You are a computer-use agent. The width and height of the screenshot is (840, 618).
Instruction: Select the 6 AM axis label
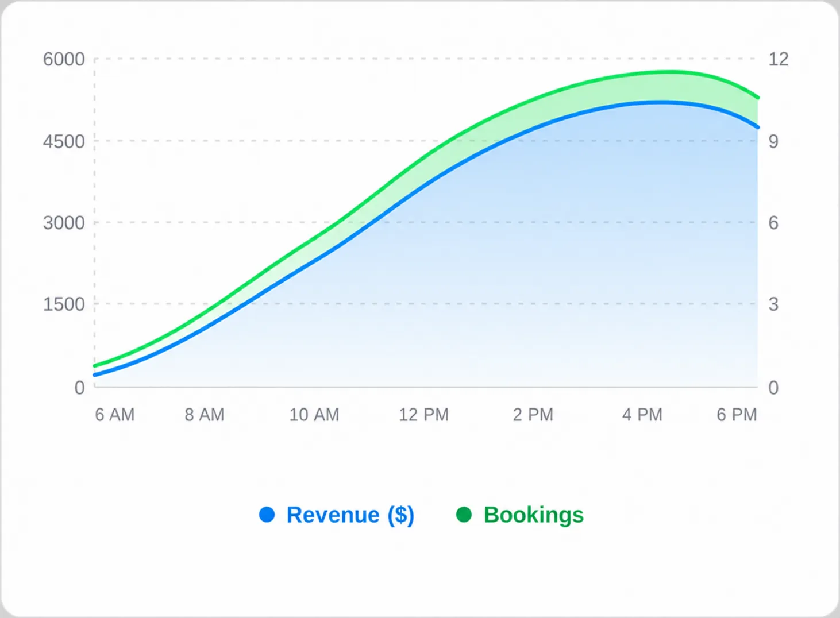point(115,415)
